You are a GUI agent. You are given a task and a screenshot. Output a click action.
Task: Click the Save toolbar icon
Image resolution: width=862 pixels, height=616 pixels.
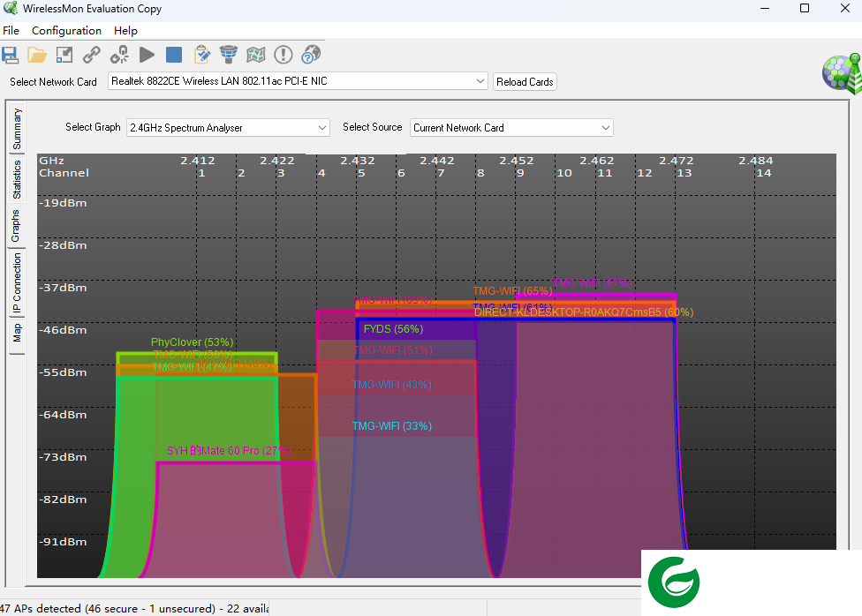11,55
